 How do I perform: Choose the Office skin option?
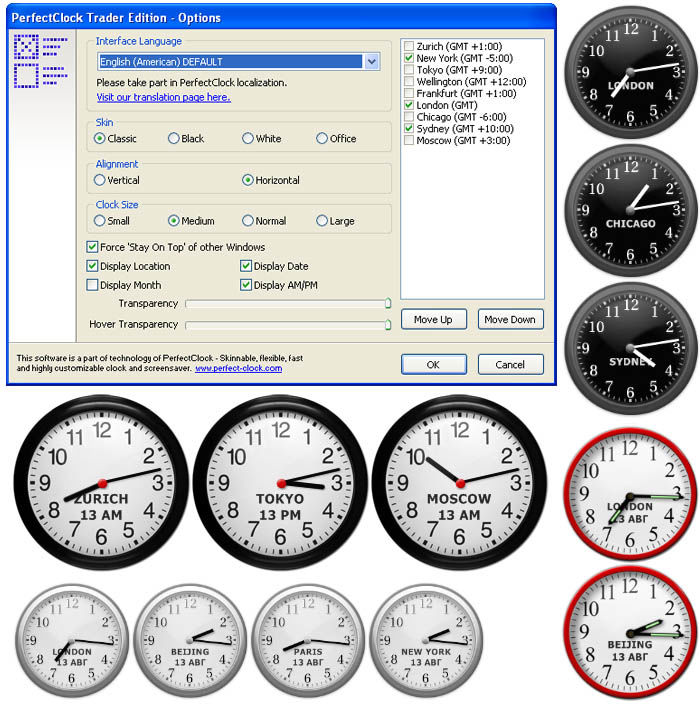(322, 138)
